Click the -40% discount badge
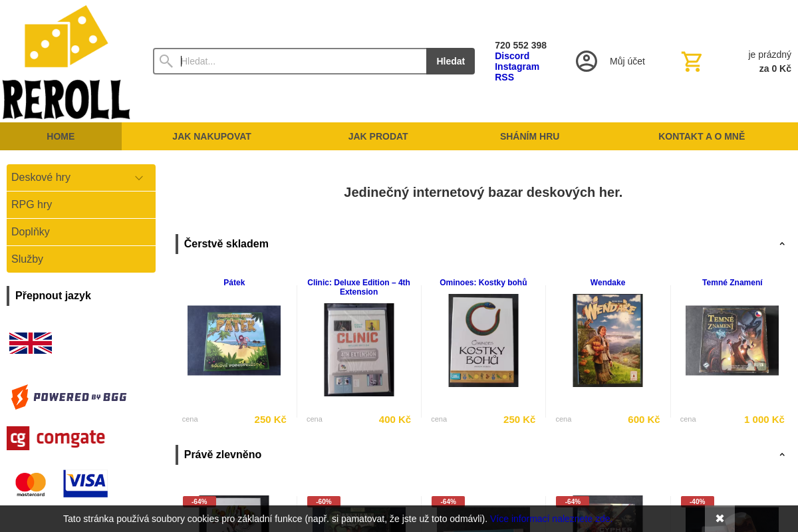Image resolution: width=798 pixels, height=532 pixels. click(x=698, y=501)
